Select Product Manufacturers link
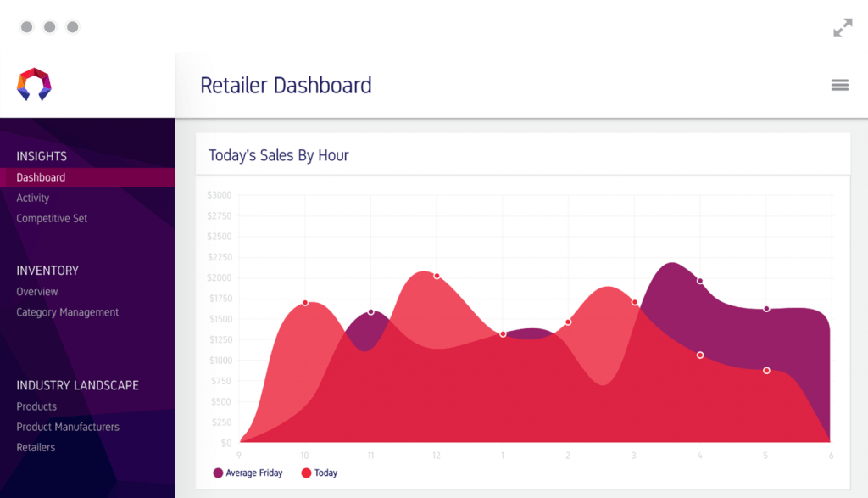Image resolution: width=868 pixels, height=498 pixels. 68,427
